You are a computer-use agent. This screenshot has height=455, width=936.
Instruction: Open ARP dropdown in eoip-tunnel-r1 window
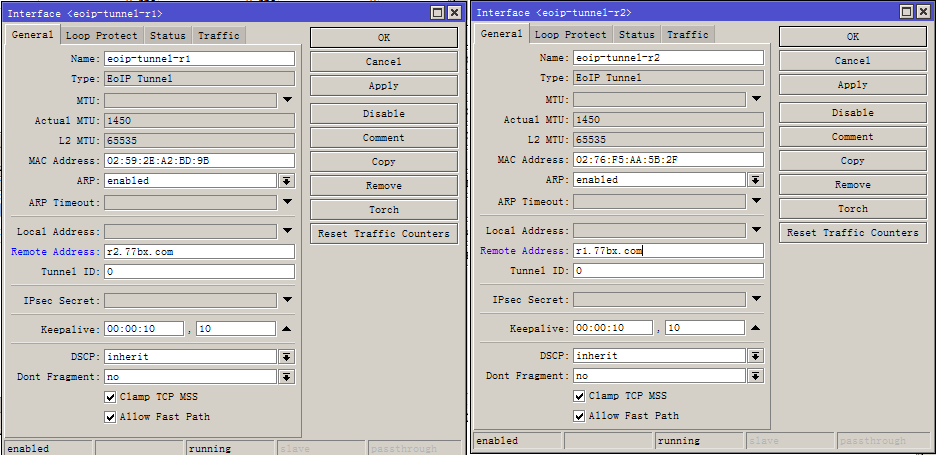point(286,181)
